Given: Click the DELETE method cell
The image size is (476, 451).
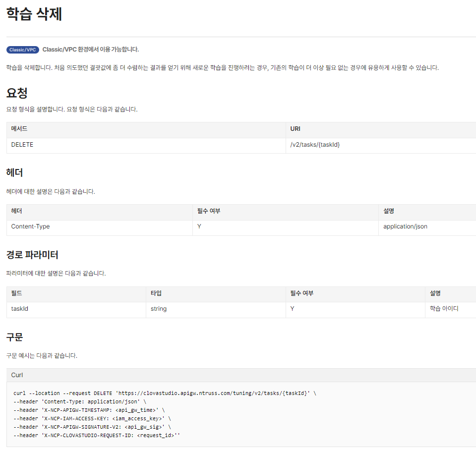Looking at the screenshot, I should pyautogui.click(x=146, y=145).
